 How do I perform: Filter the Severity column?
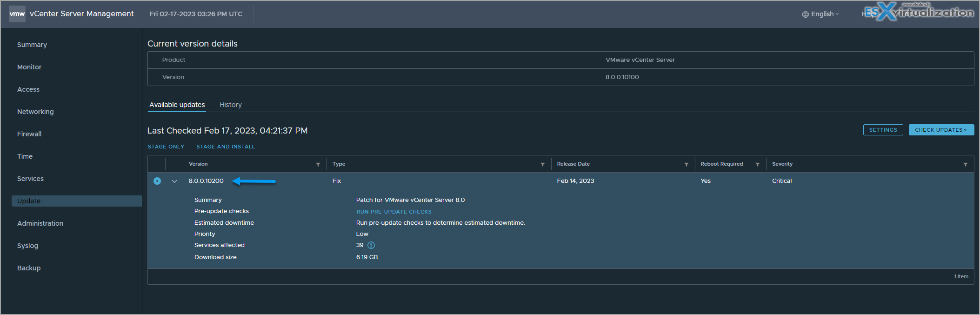[x=966, y=165]
